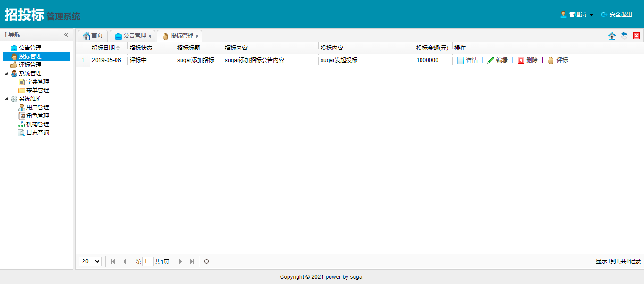
Task: Click the logout icon beside 安全退出
Action: point(603,15)
